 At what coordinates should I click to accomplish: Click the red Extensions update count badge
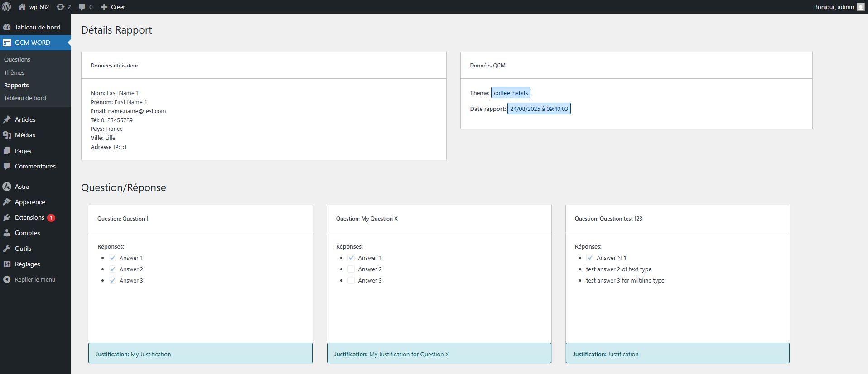pos(51,218)
